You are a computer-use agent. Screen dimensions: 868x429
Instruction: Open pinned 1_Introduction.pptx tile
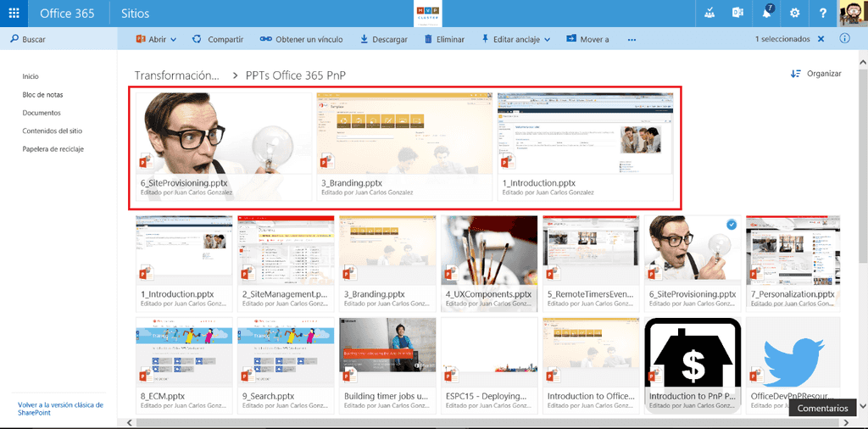[x=585, y=146]
